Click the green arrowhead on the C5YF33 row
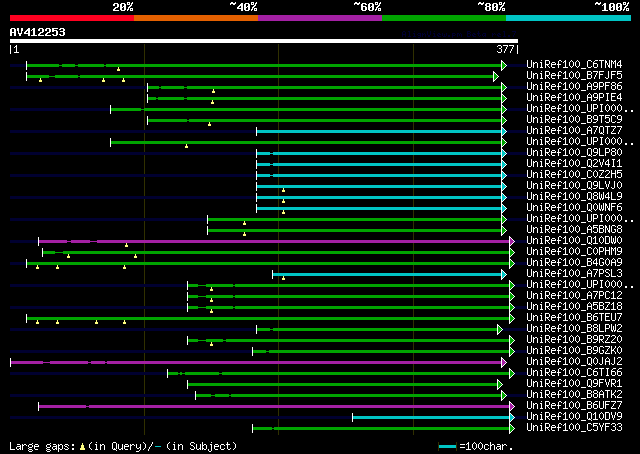 (512, 429)
